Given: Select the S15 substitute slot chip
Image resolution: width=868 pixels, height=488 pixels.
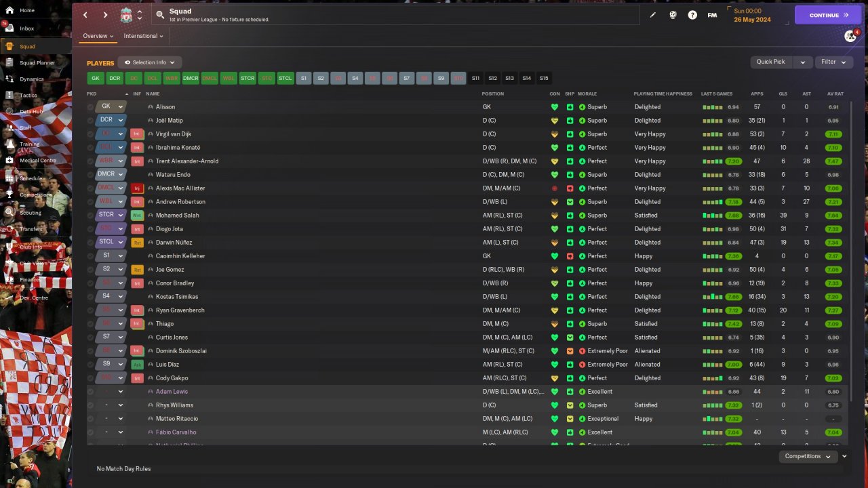Looking at the screenshot, I should 544,79.
